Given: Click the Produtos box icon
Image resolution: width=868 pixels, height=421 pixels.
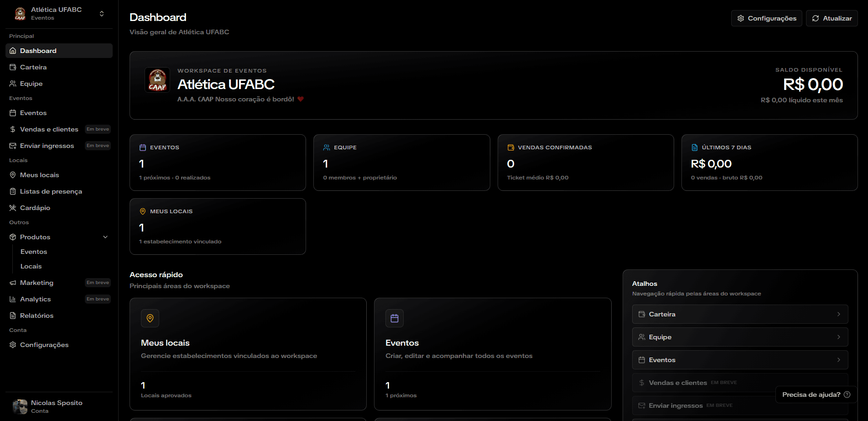Looking at the screenshot, I should 13,237.
